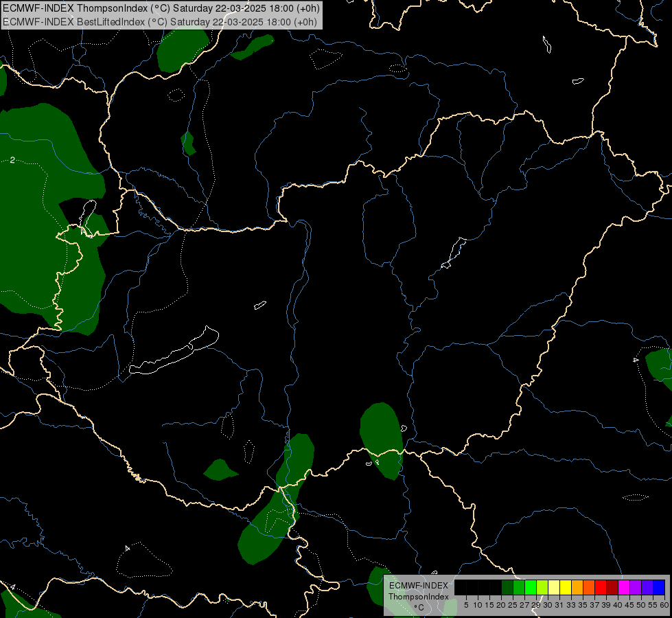Select purple 45–50 legend swatch
The height and width of the screenshot is (618, 672).
pyautogui.click(x=636, y=587)
